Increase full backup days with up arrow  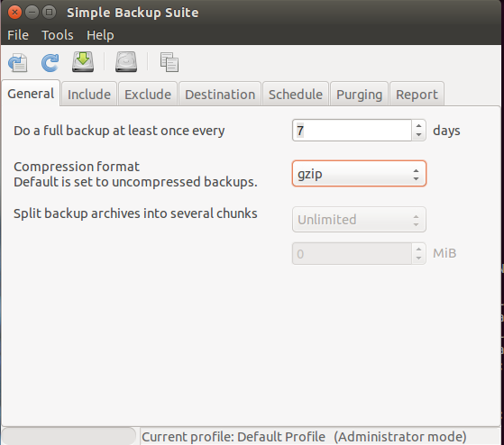coord(418,126)
